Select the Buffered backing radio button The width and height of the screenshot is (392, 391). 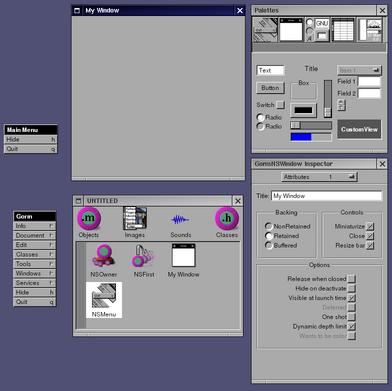tap(268, 245)
